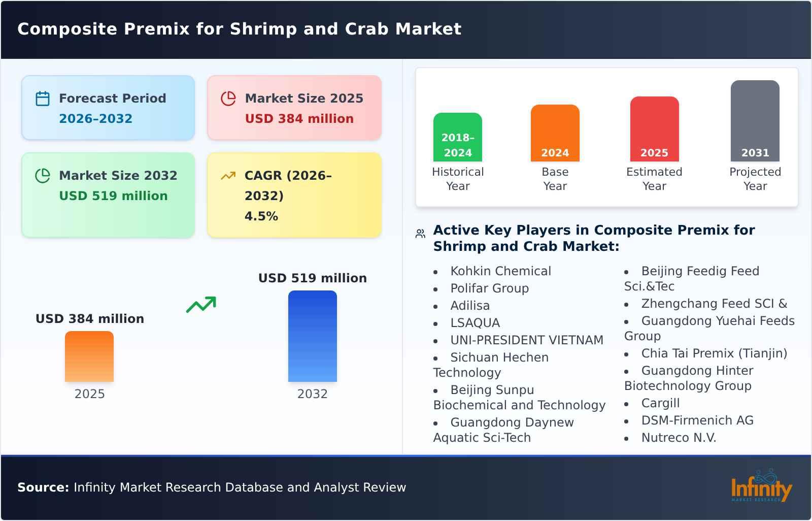This screenshot has height=521, width=812.
Task: Open the Market Size 2025 card
Action: tap(293, 107)
